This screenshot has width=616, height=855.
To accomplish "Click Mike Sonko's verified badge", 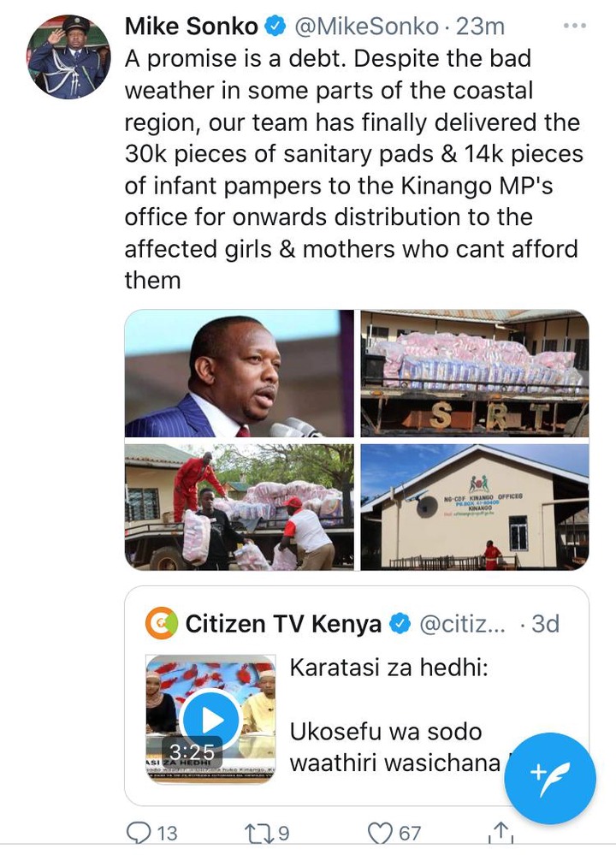I will tap(275, 27).
